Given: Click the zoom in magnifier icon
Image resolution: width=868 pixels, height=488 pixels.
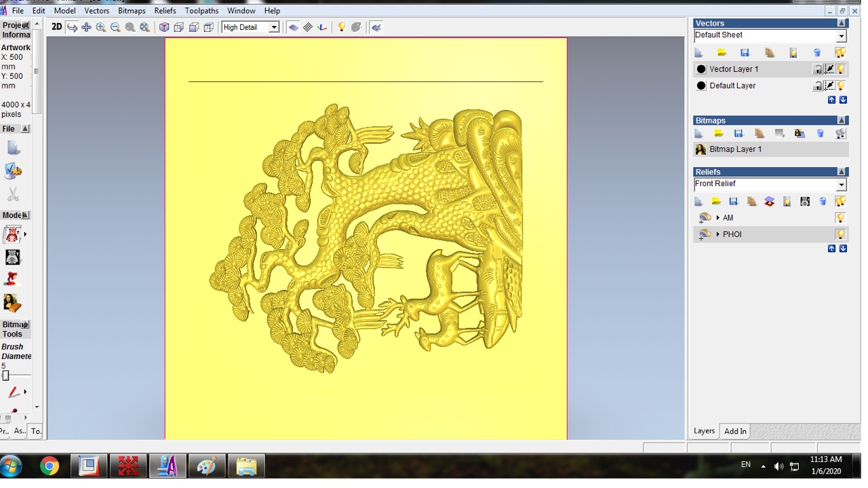Looking at the screenshot, I should (101, 27).
